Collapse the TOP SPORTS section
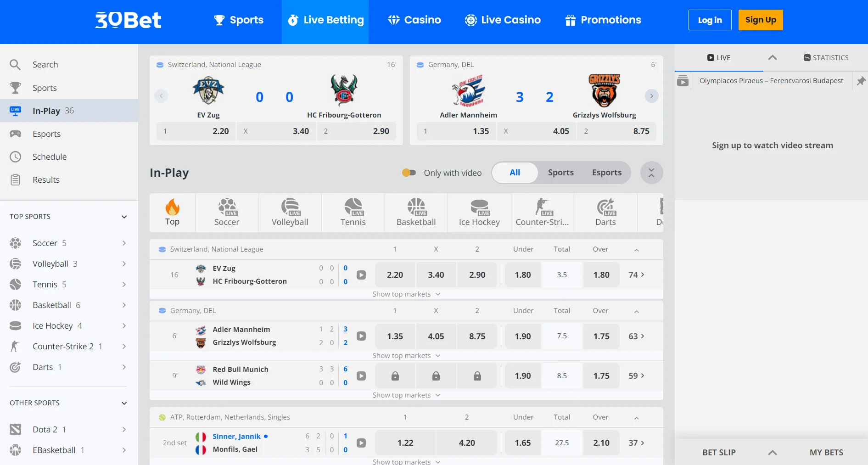Viewport: 868px width, 465px height. point(124,217)
